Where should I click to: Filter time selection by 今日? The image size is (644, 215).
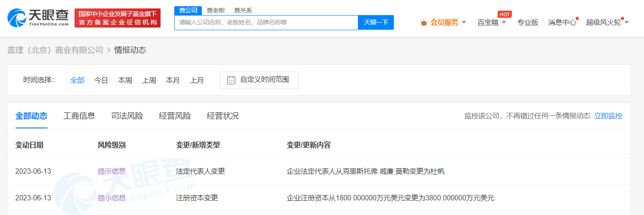(101, 80)
